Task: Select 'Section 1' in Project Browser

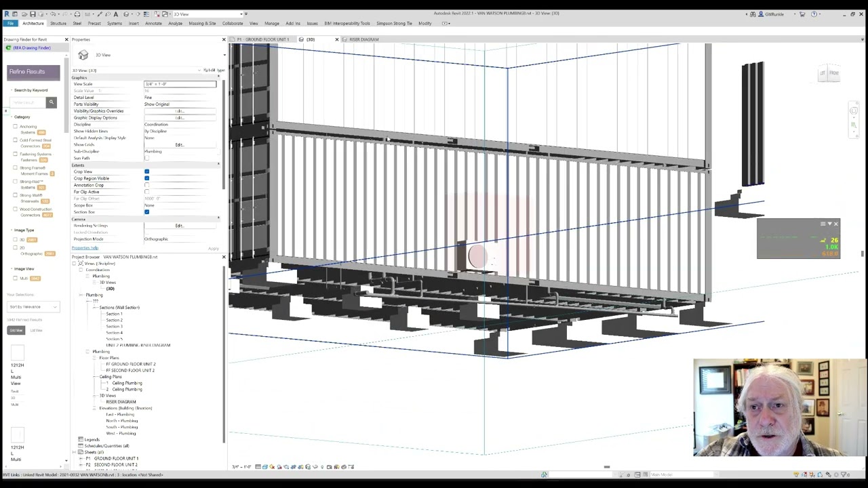Action: 114,314
